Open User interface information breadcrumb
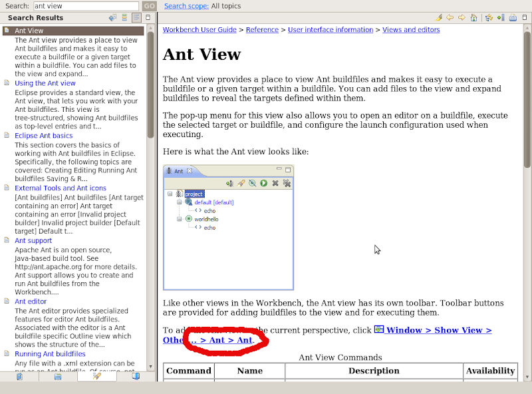 coord(331,29)
